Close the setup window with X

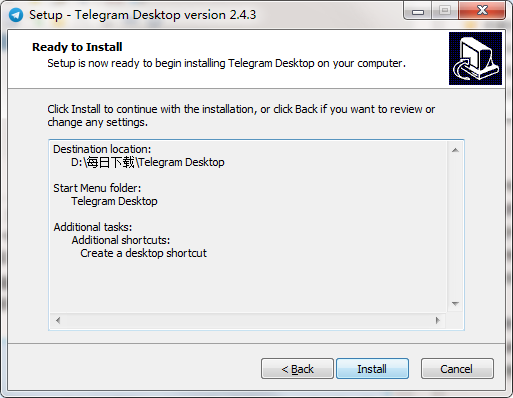482,11
